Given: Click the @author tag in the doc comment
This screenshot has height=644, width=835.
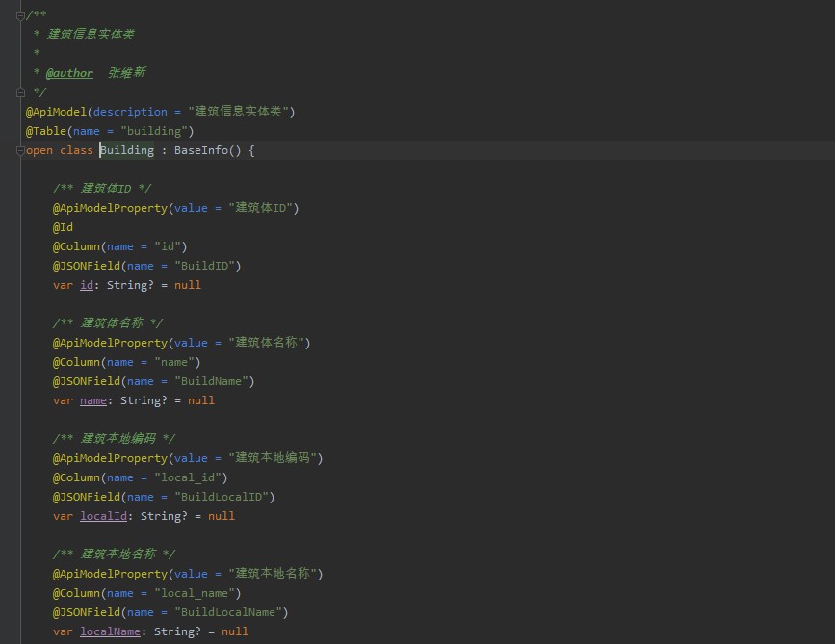Looking at the screenshot, I should pos(69,73).
